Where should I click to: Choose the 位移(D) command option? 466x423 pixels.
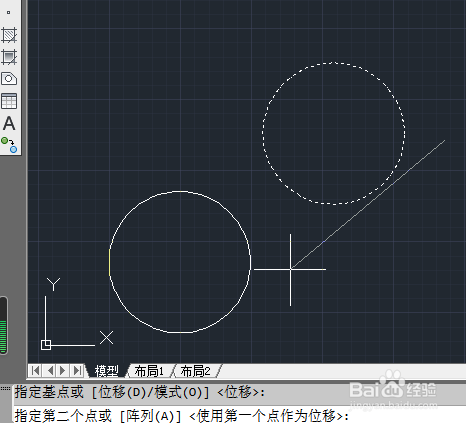[x=123, y=392]
